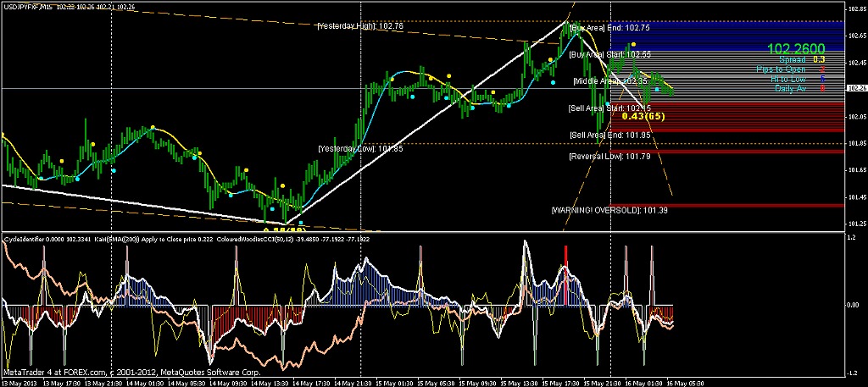Image resolution: width=868 pixels, height=387 pixels.
Task: Click the 16 May 01:30 time axis label
Action: tap(646, 383)
